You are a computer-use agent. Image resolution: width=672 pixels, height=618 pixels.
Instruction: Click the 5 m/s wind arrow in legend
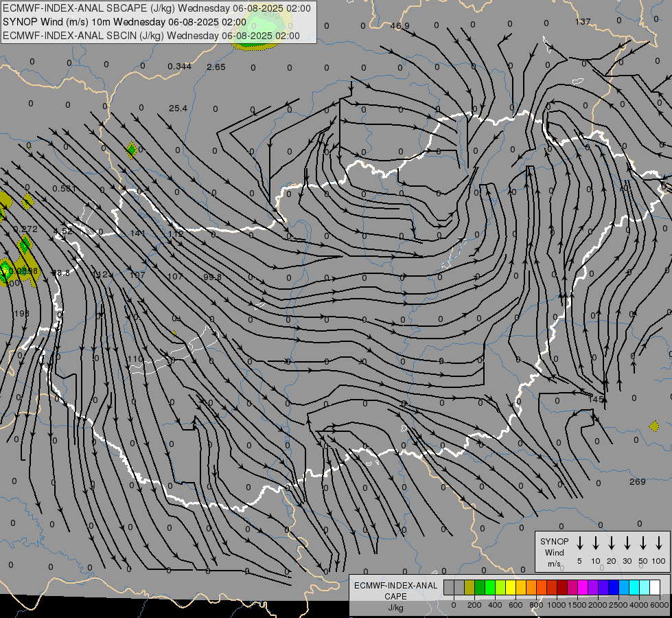click(580, 543)
